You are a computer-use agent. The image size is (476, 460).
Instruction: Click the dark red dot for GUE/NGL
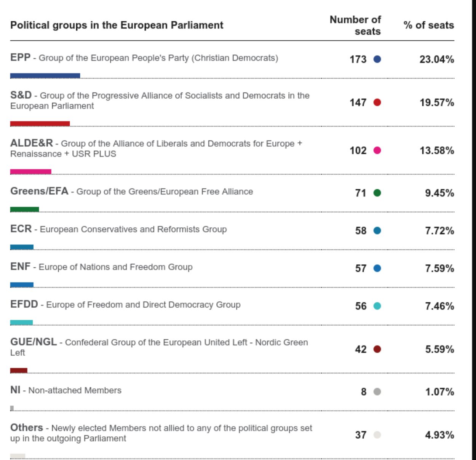[377, 349]
